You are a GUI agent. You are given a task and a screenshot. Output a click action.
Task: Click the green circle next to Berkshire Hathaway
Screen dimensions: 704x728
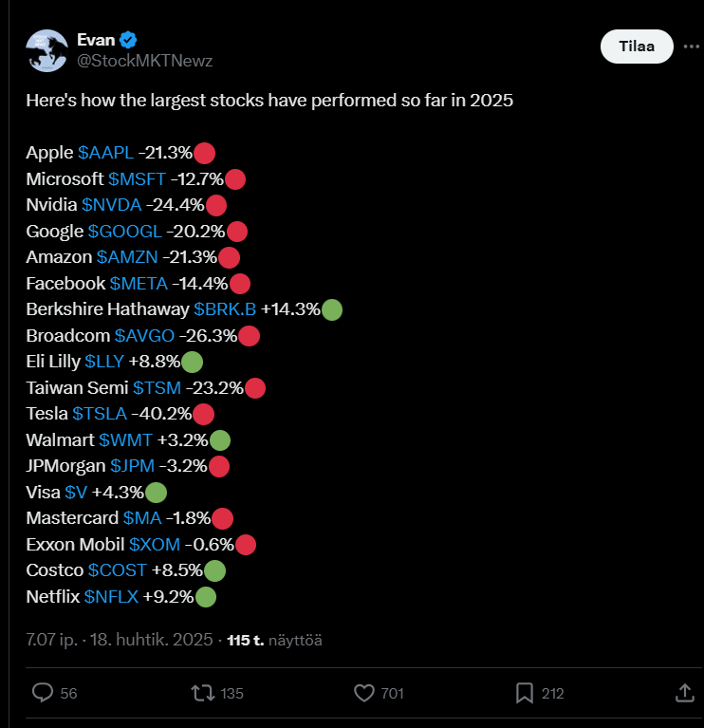coord(332,310)
